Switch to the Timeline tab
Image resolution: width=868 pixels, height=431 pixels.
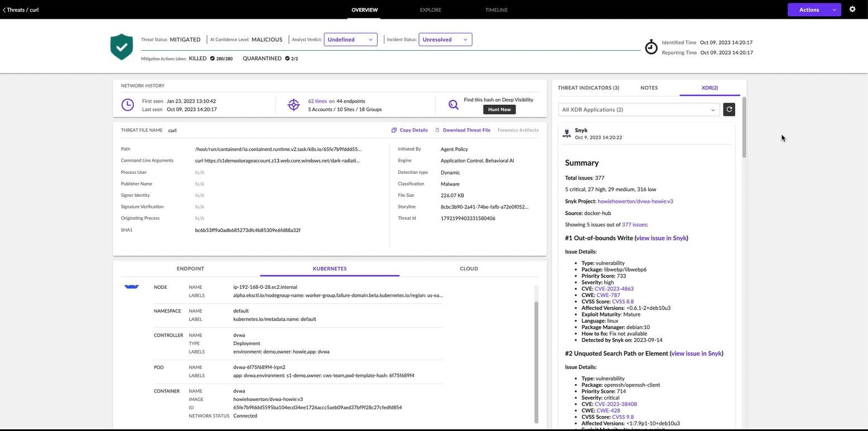(496, 10)
